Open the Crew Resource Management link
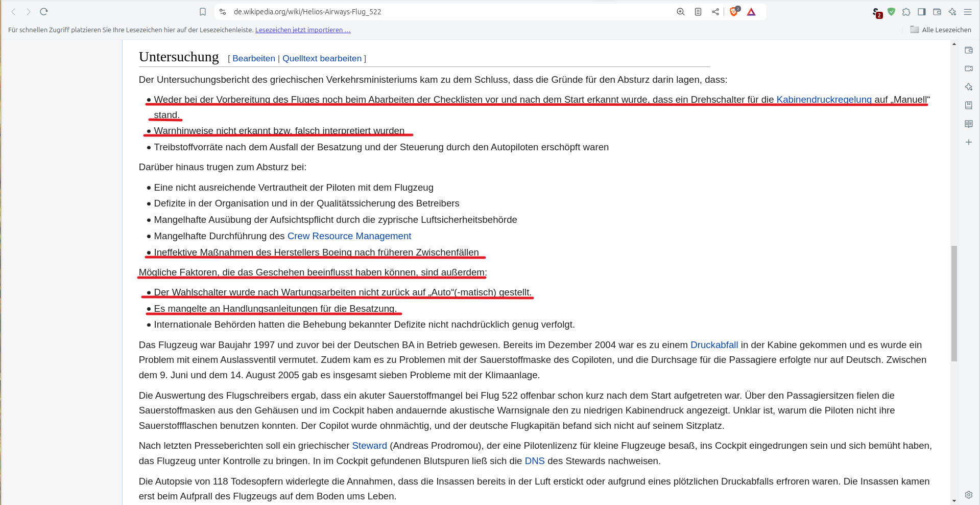Screen dimensions: 980x505 pos(349,236)
